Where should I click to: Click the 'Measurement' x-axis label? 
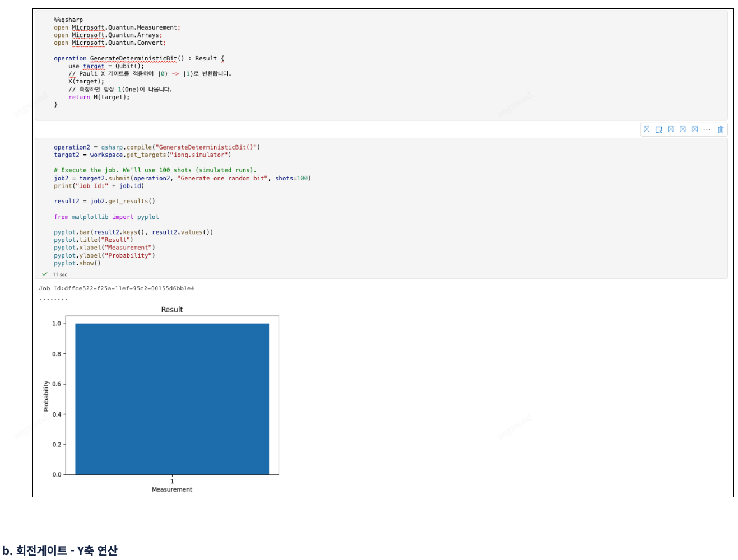171,489
